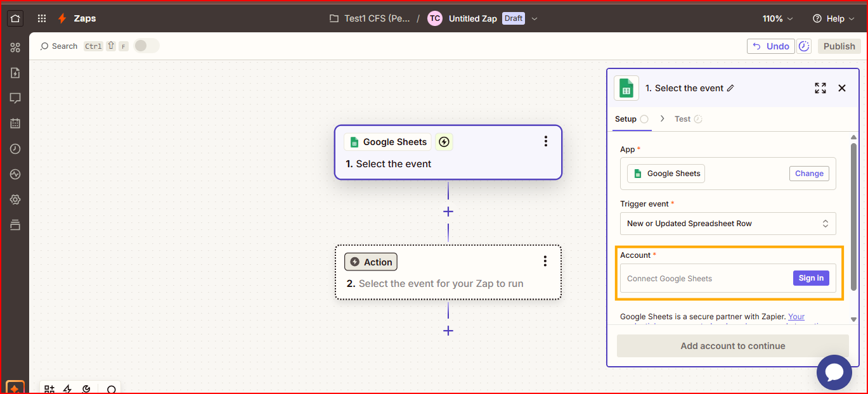Click the chevron between Setup and Test

pyautogui.click(x=662, y=118)
